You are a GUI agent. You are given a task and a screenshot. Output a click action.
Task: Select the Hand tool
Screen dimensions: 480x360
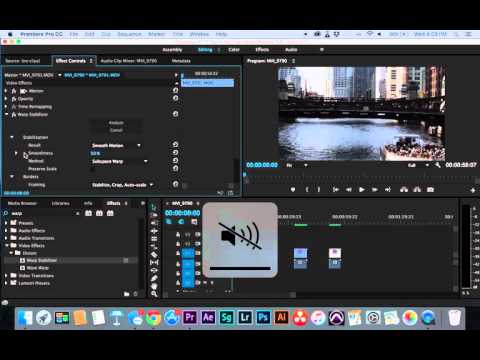(154, 286)
